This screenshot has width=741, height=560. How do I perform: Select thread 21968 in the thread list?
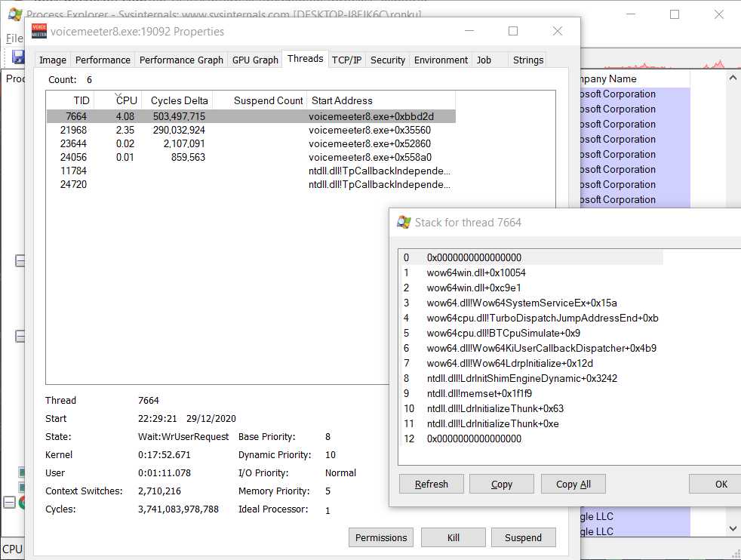click(x=74, y=130)
